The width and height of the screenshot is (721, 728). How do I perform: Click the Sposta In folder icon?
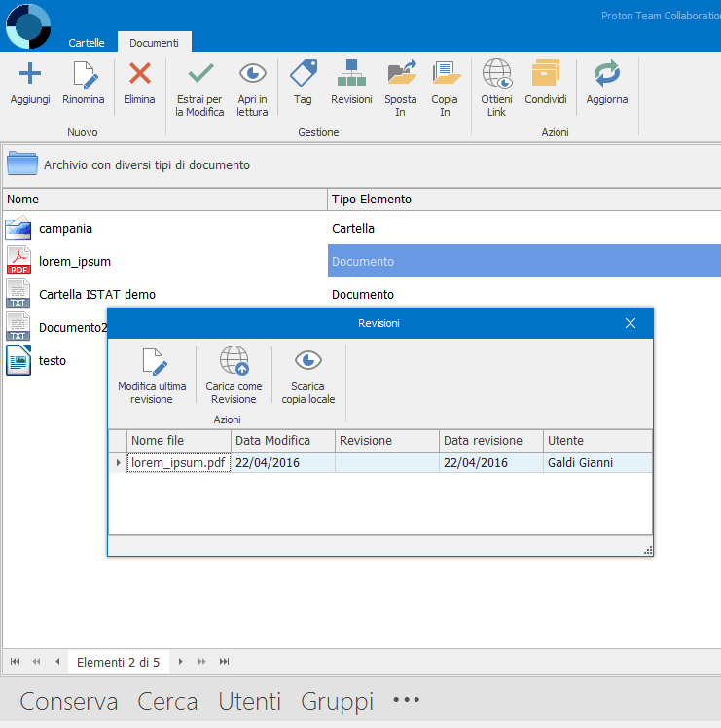coord(401,72)
